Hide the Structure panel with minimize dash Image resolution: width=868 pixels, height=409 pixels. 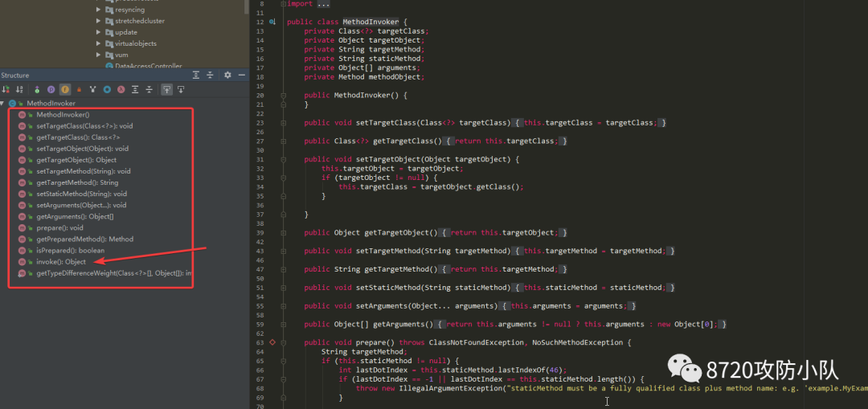(x=242, y=76)
